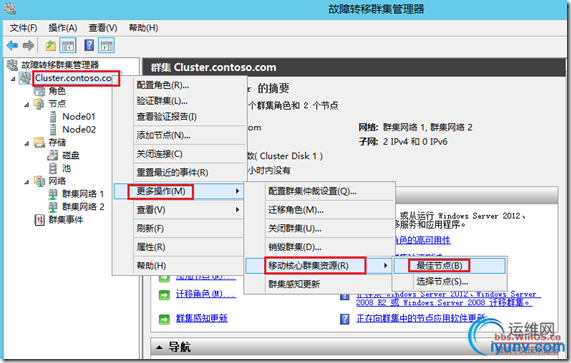Choose 验证群集(L)... from context menu
Screen dimensions: 571x363
[162, 101]
